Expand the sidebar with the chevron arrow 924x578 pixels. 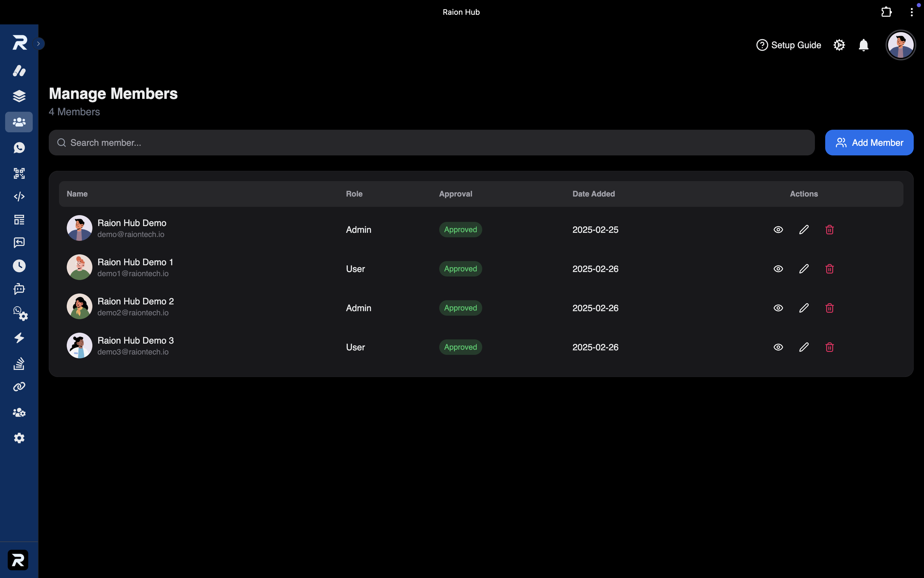pos(38,44)
